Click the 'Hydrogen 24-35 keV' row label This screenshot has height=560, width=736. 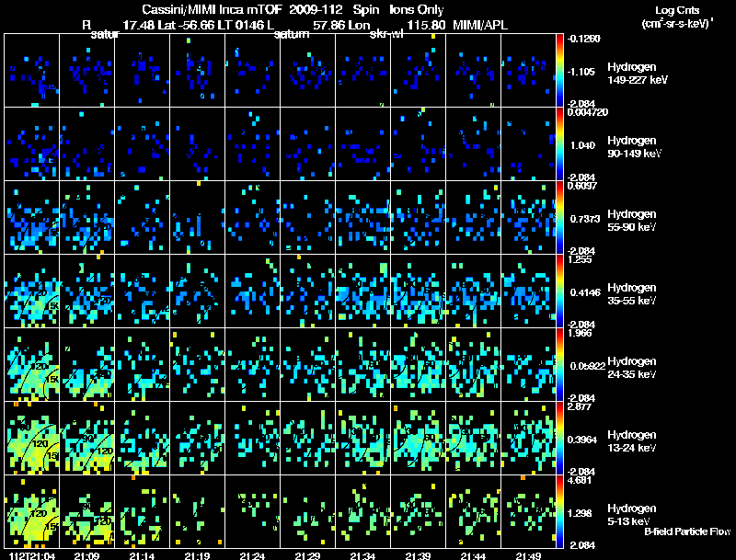[632, 368]
